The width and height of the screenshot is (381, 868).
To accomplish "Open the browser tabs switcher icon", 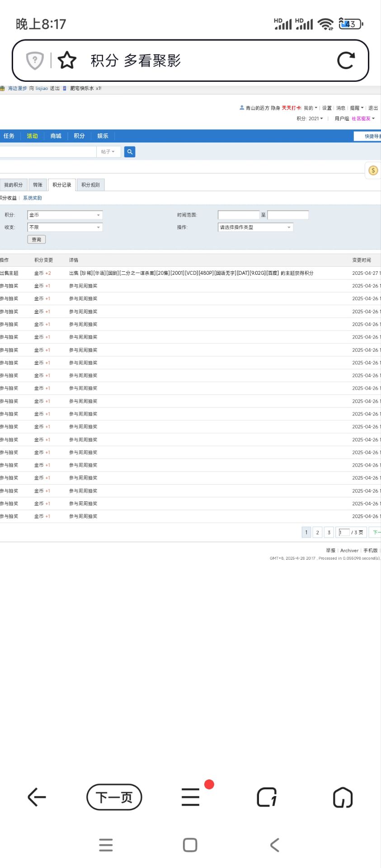I will pos(267,797).
